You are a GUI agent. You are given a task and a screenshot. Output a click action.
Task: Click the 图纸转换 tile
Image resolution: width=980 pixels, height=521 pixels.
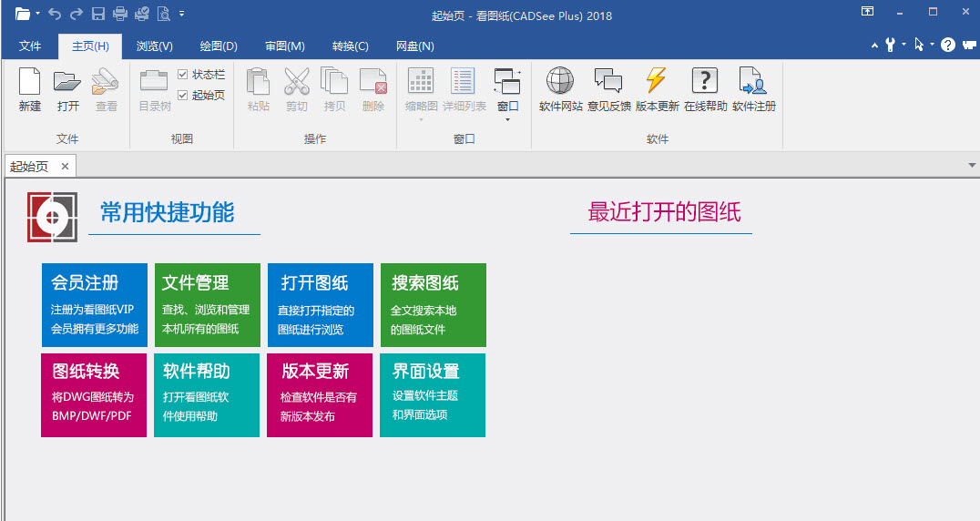click(x=94, y=395)
